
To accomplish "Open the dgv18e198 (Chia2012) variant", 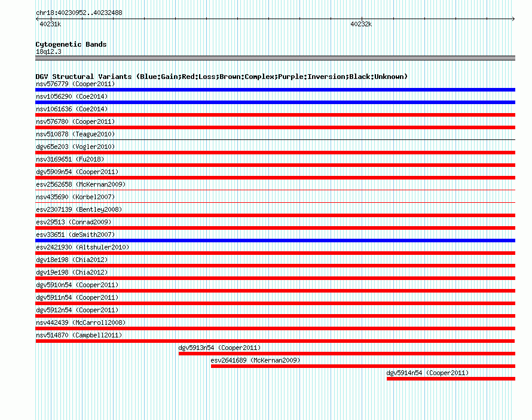I will click(72, 260).
